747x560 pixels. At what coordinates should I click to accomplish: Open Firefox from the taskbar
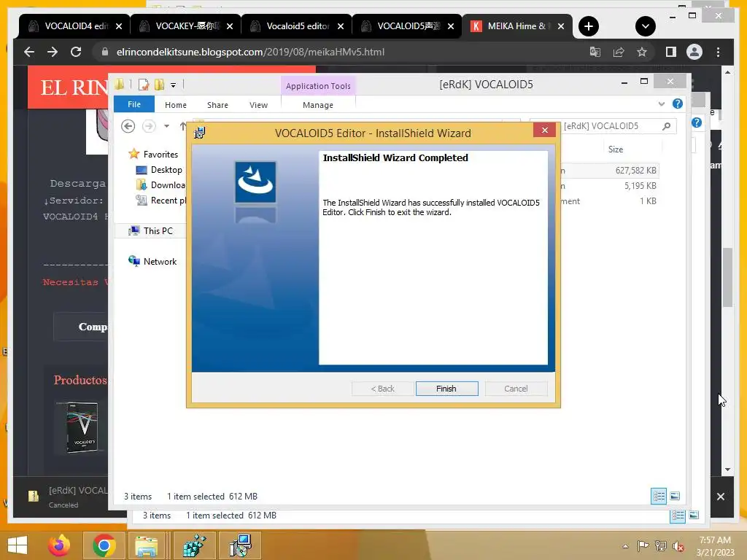pyautogui.click(x=59, y=545)
